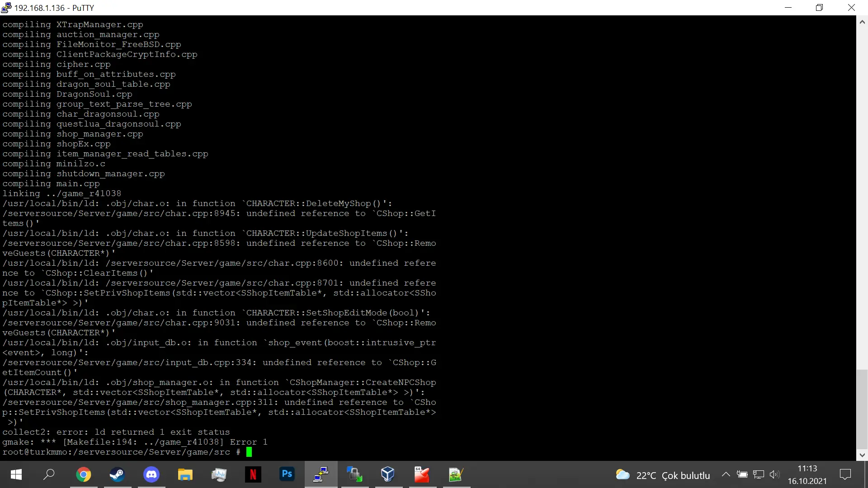Open Google Chrome from the taskbar

(84, 474)
